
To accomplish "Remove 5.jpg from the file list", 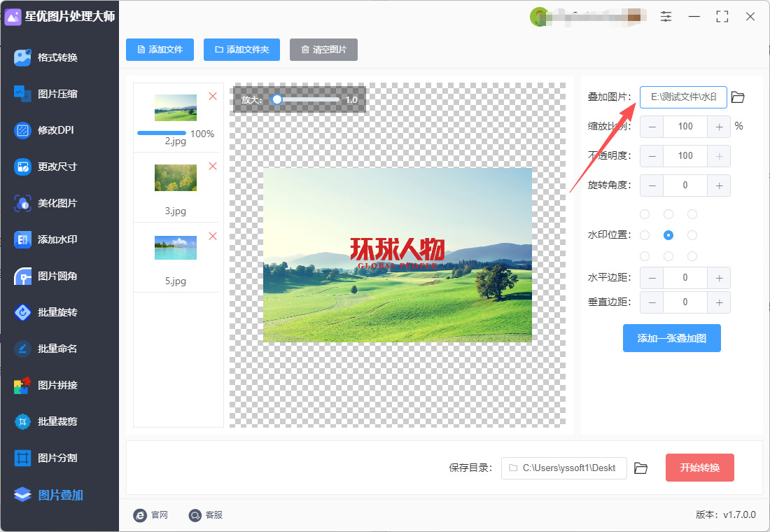I will coord(213,237).
